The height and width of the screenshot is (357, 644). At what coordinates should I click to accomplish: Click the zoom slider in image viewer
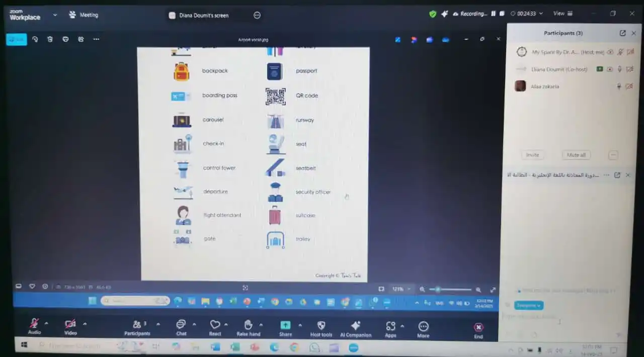450,290
